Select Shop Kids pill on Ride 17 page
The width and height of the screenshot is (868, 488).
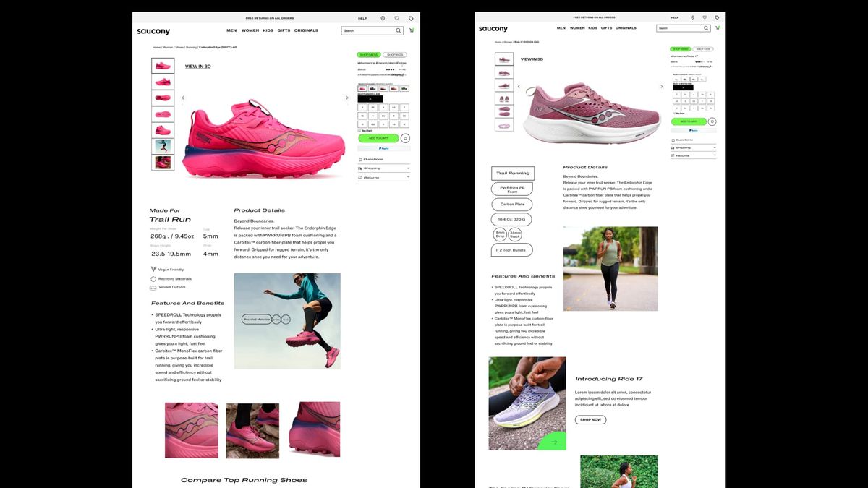703,49
